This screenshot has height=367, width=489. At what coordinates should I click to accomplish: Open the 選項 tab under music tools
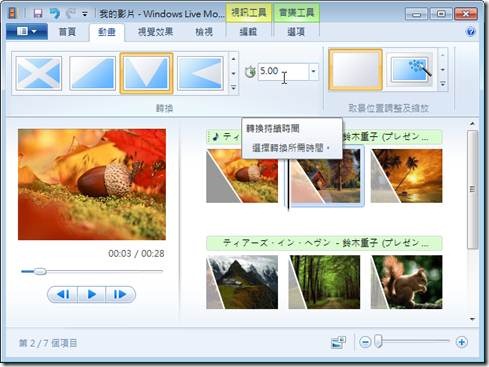coord(296,32)
